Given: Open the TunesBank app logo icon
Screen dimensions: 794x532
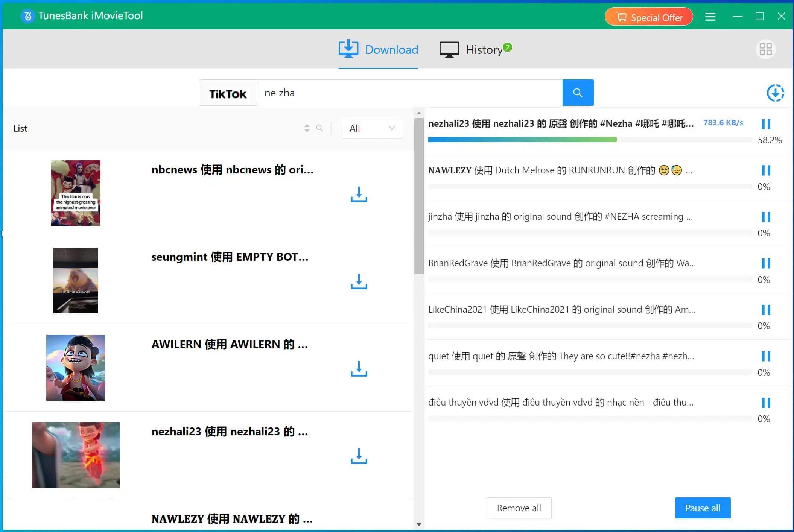Looking at the screenshot, I should click(27, 16).
